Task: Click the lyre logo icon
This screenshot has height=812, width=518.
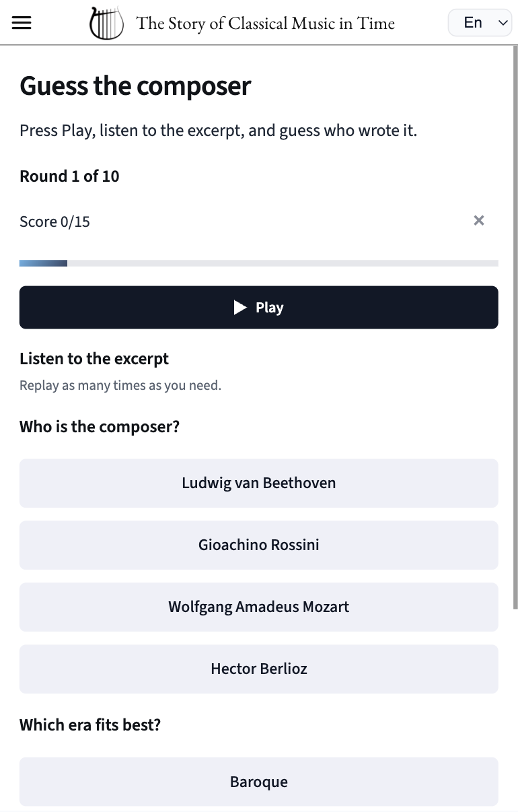Action: (x=106, y=22)
